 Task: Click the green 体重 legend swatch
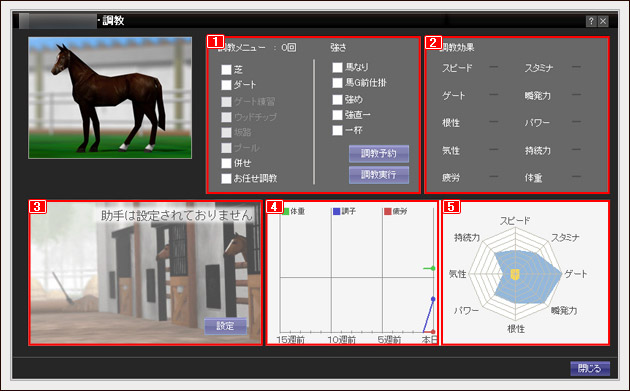(286, 211)
